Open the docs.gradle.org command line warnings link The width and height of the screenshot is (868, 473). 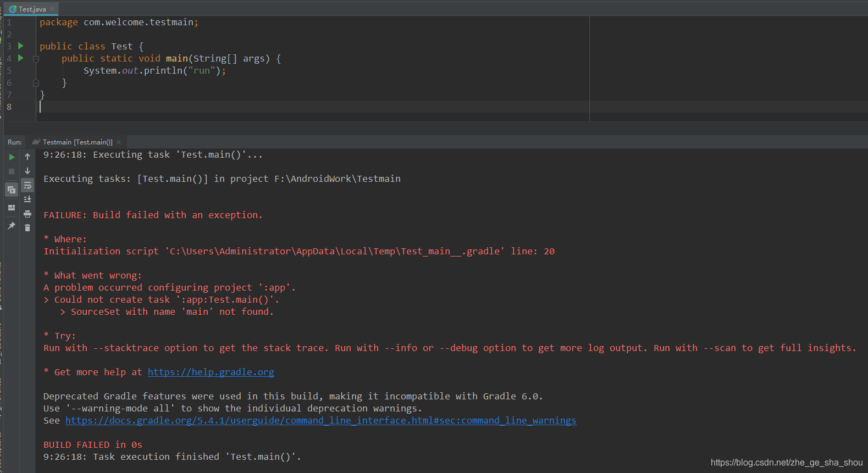[321, 421]
